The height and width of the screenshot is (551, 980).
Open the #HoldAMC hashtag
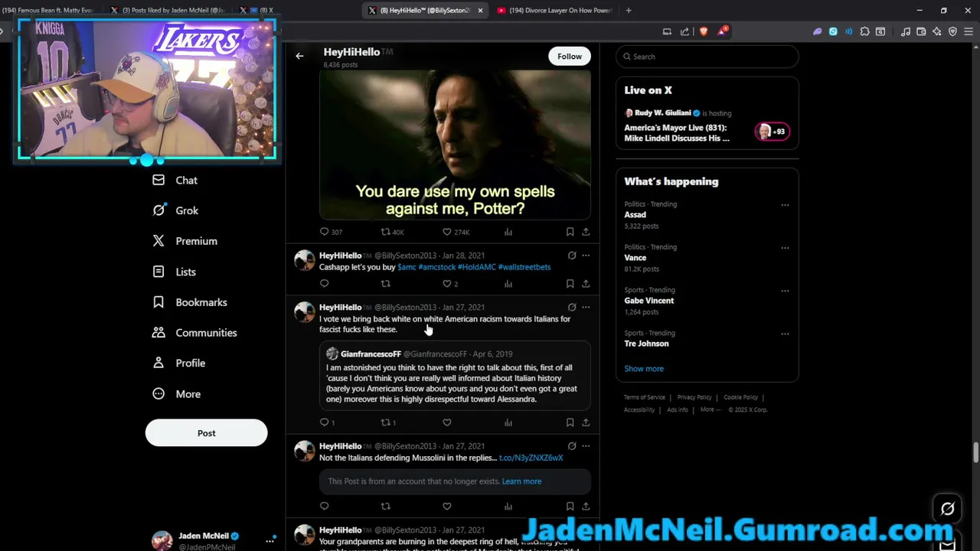tap(476, 267)
